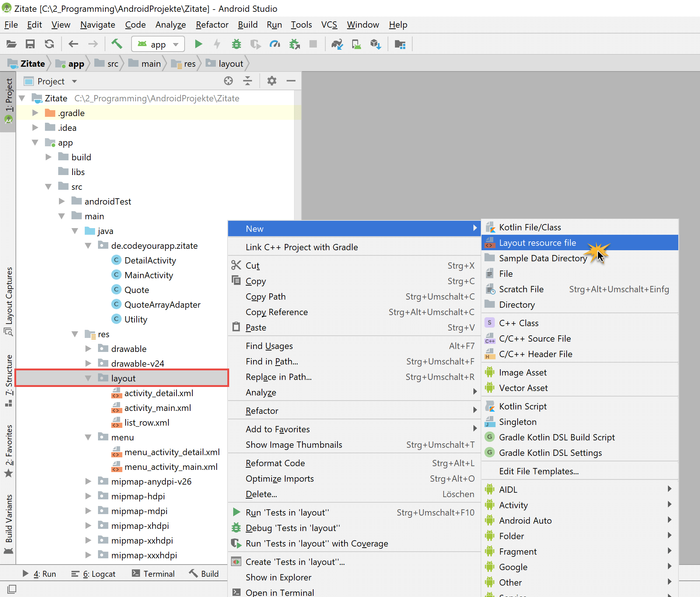Expand the mipmap-hdpi folder
Image resolution: width=700 pixels, height=597 pixels.
[x=88, y=496]
